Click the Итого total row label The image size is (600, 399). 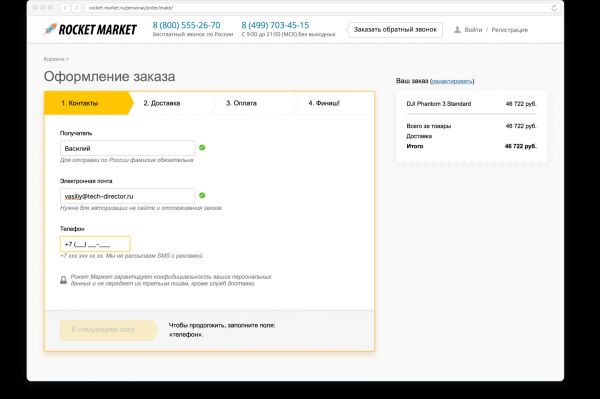coord(415,146)
